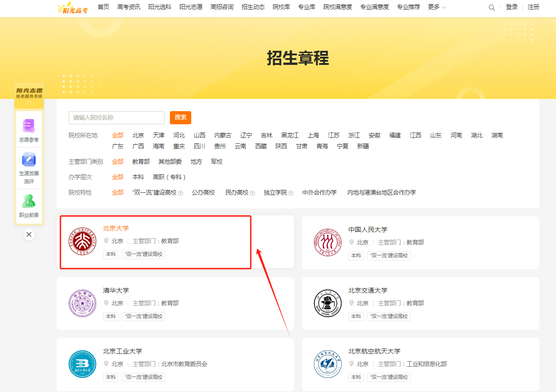
Task: Open the search magnifier icon in header
Action: point(491,7)
